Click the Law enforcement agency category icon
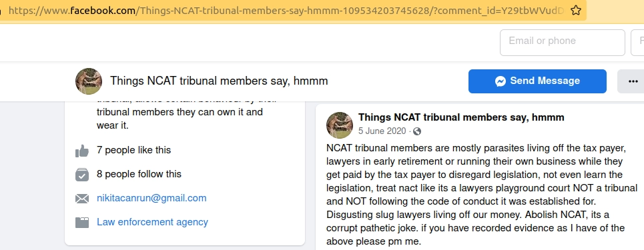644x250 pixels. tap(82, 223)
